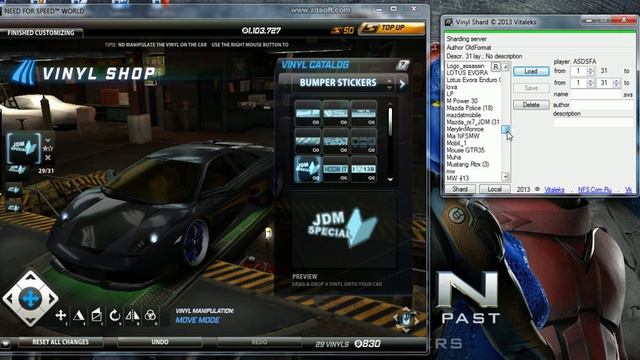Switch to Shard tab in Vinyl Shard
Screen dimensions: 640x360
tap(460, 189)
